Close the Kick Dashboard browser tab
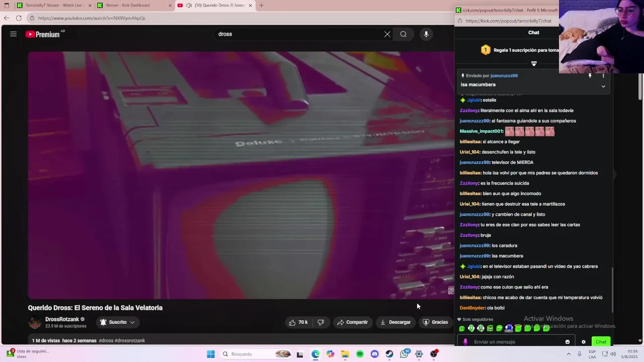Viewport: 644px width, 362px height. pyautogui.click(x=170, y=6)
